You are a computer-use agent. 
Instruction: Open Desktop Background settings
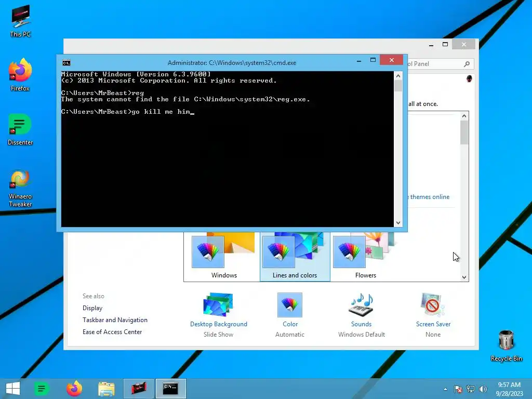coord(219,314)
